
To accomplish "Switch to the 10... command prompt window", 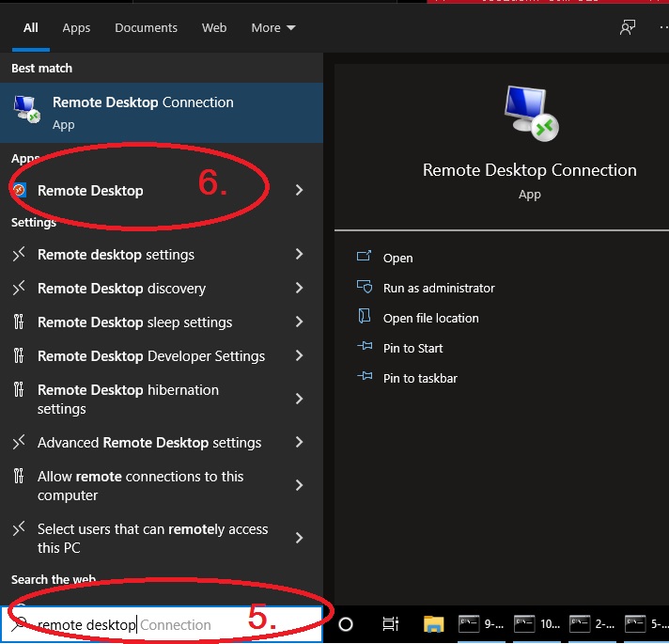I will pos(537,624).
